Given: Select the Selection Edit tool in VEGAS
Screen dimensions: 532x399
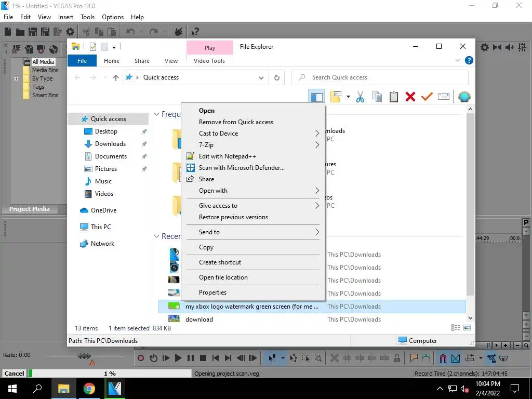Looking at the screenshot, I should (305, 358).
